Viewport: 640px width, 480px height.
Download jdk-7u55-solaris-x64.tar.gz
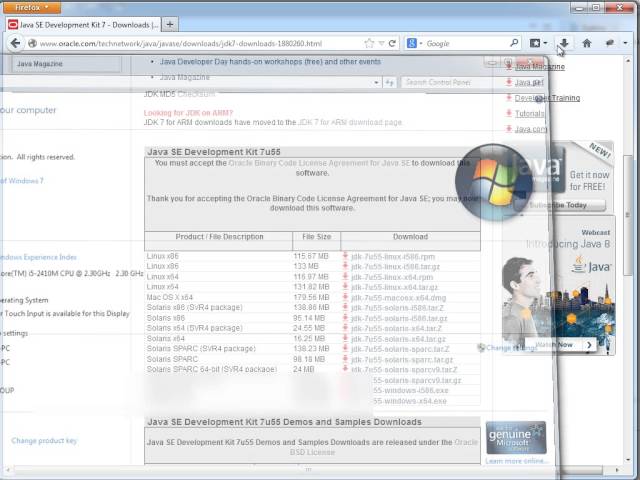click(398, 339)
